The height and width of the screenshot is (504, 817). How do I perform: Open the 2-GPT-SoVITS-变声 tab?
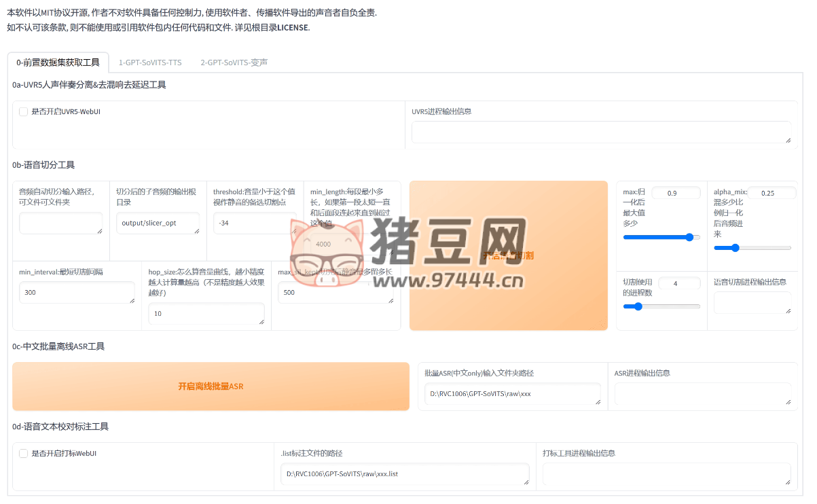[x=234, y=62]
